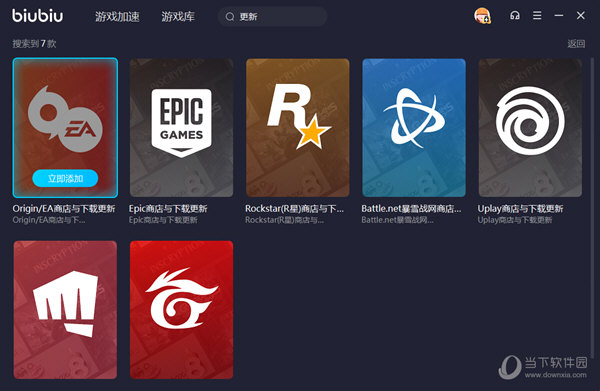The height and width of the screenshot is (391, 600).
Task: Click the gray subtitle Battle.net暴雪战网...
Action: coord(397,220)
